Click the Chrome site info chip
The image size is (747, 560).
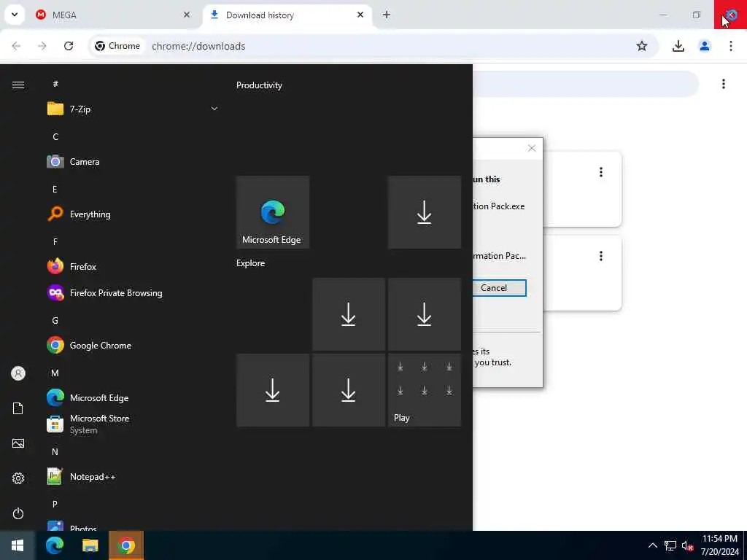(117, 46)
